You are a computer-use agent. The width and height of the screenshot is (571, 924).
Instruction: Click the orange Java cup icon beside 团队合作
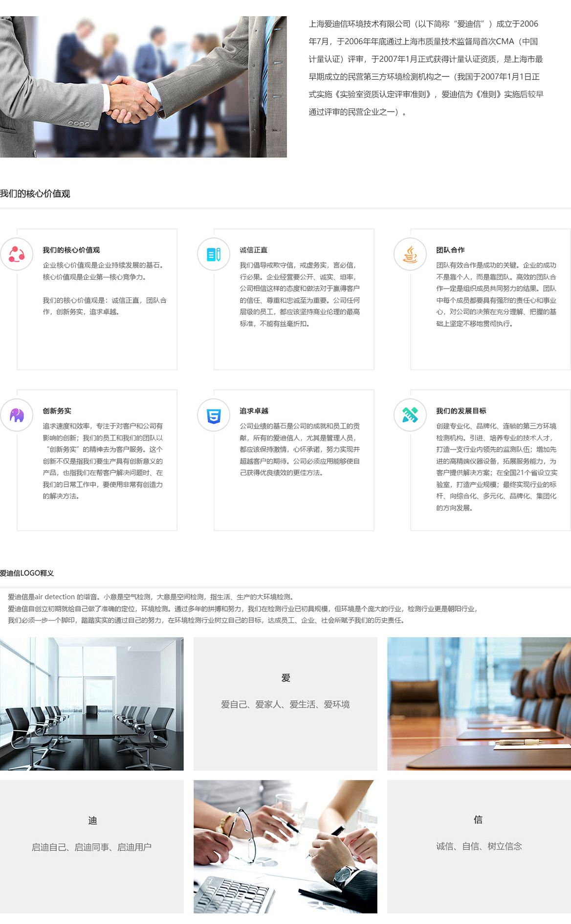pos(410,254)
